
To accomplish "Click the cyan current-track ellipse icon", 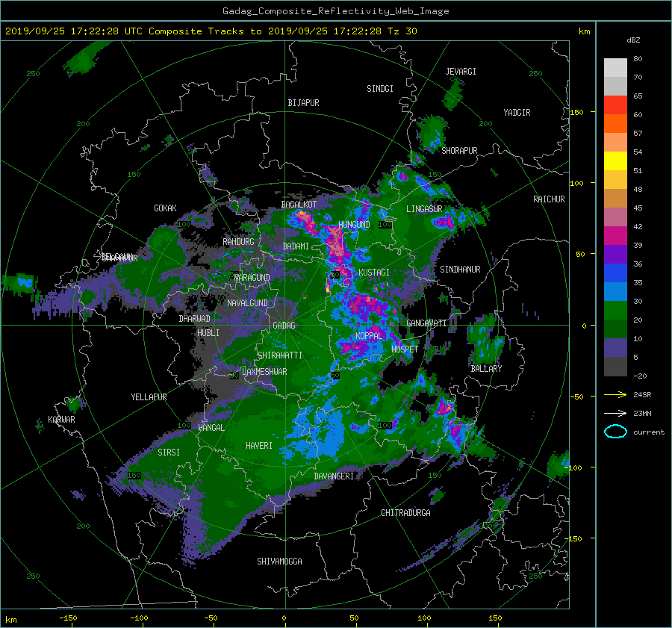I will [x=615, y=432].
